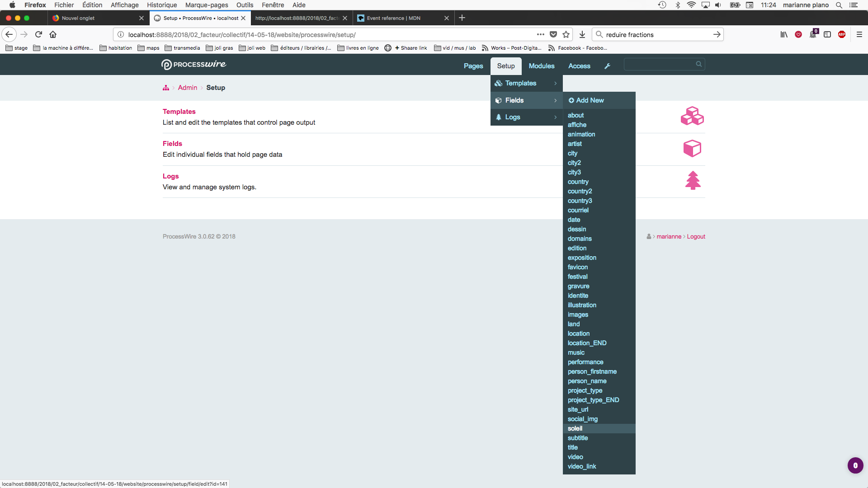868x488 pixels.
Task: Click Firefox home icon
Action: 53,34
